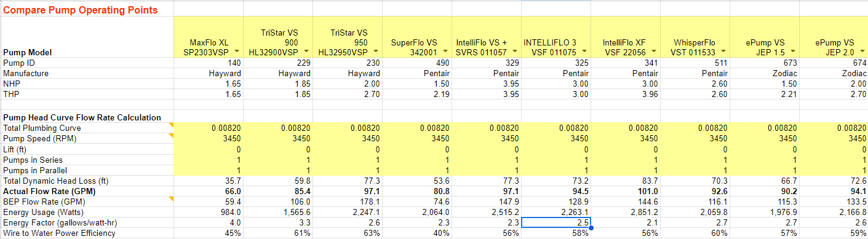The height and width of the screenshot is (239, 868).
Task: Select the 'Manufacture' row label
Action: (25, 73)
